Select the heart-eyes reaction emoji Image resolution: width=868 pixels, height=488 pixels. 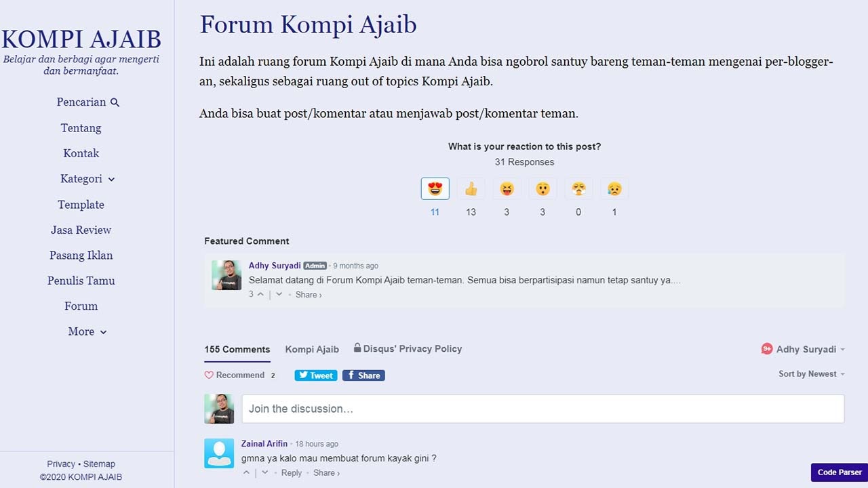pyautogui.click(x=435, y=188)
